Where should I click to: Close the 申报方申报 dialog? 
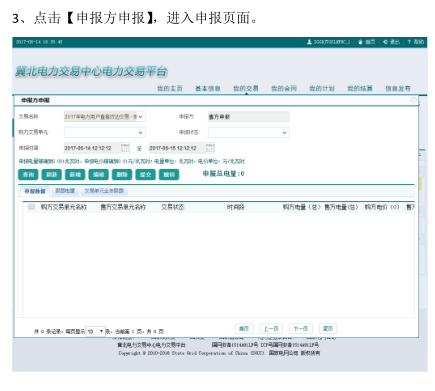[x=413, y=100]
